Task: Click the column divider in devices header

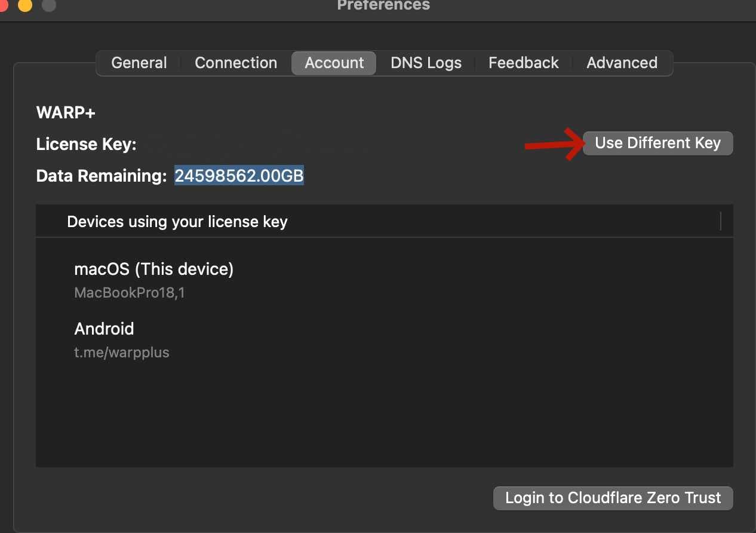Action: 721,222
